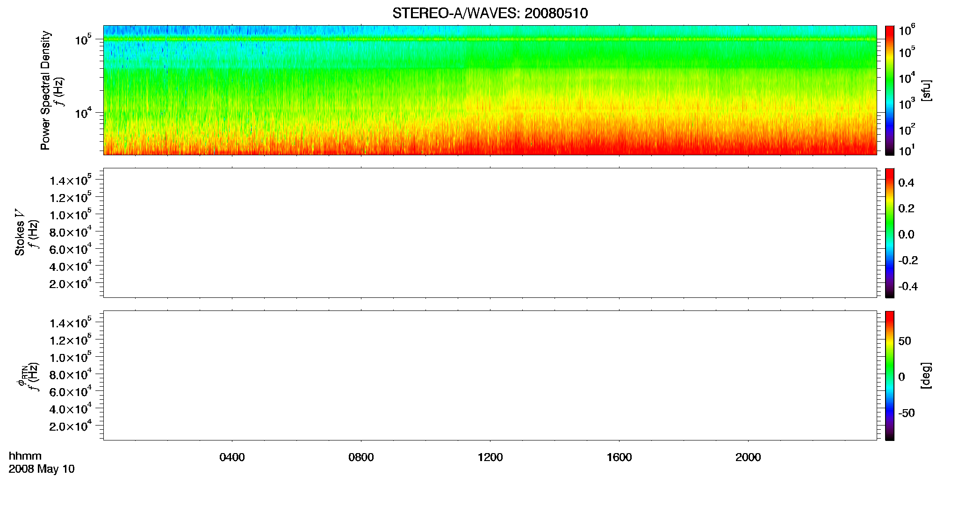Click the Stokes V axis title
980x505 pixels.
tap(20, 232)
